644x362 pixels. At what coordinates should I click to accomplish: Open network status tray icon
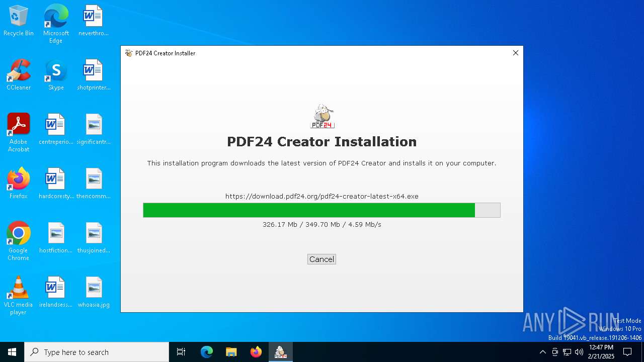[x=567, y=352]
